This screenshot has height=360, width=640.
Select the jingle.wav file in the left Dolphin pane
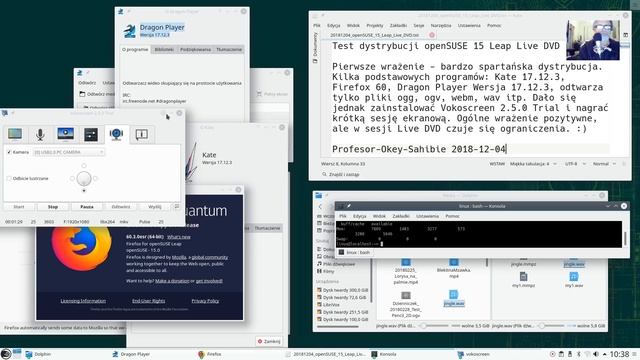click(x=453, y=298)
